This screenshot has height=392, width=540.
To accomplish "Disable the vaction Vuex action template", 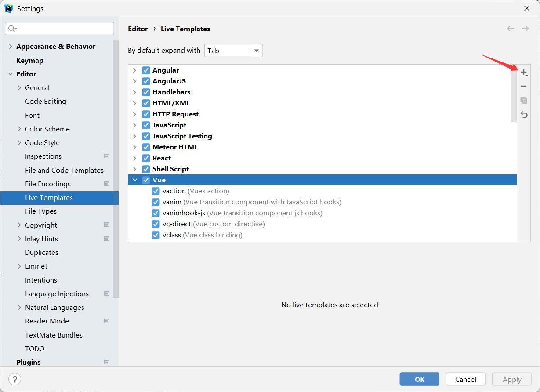I will click(156, 191).
